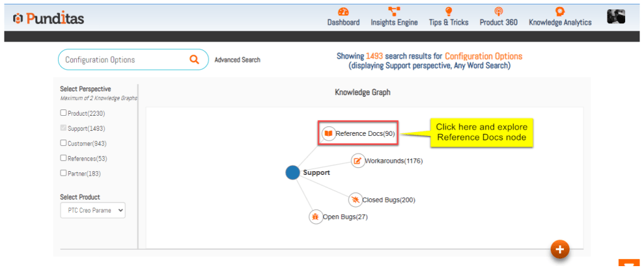Click the blue Support root node

[x=292, y=172]
